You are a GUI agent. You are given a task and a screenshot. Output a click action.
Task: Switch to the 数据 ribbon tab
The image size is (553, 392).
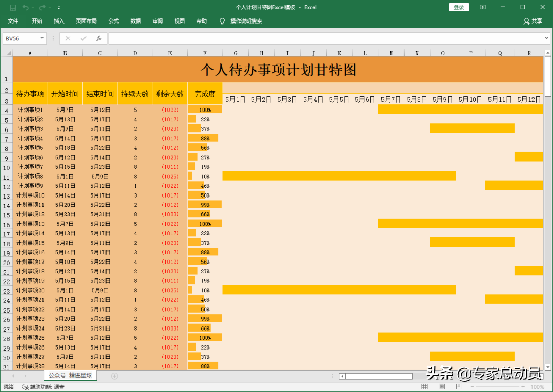click(135, 21)
